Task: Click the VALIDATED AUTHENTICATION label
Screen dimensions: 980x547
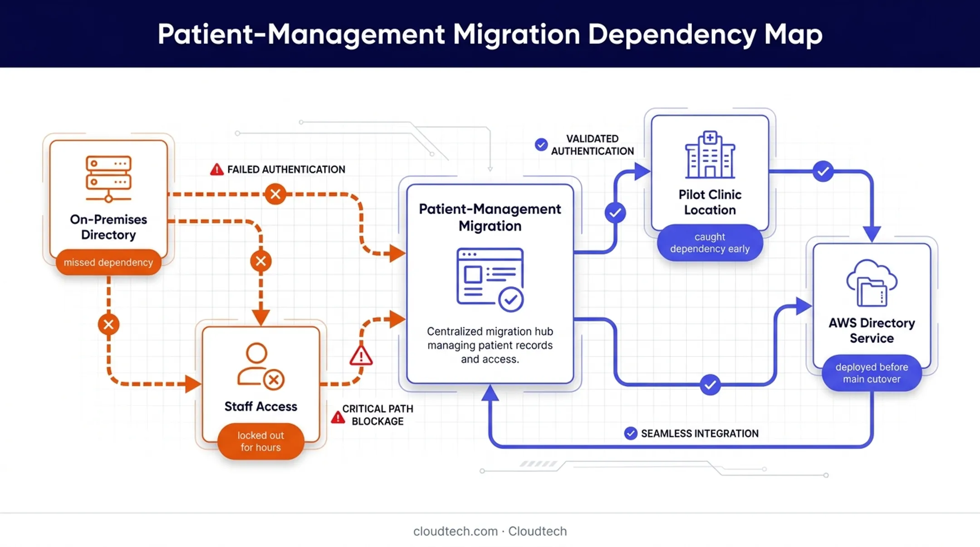Action: coord(593,145)
